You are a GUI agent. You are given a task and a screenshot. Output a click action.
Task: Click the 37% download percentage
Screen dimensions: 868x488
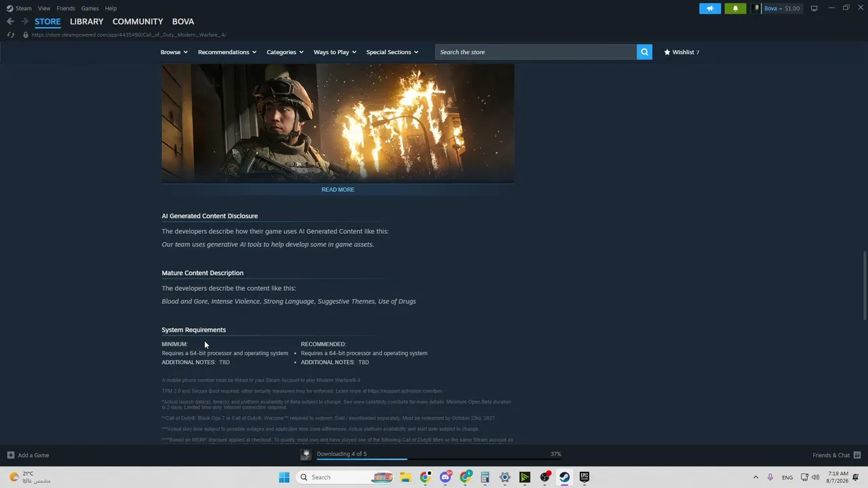[x=556, y=454]
